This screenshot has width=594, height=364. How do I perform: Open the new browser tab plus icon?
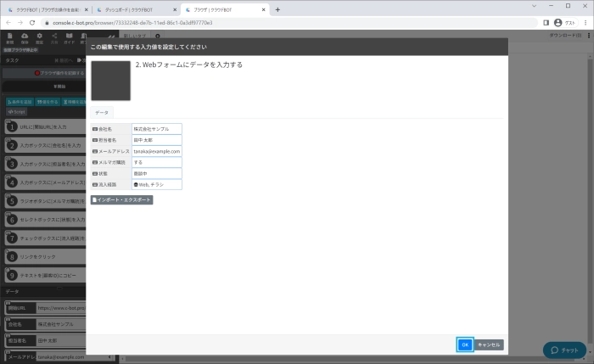tap(277, 8)
